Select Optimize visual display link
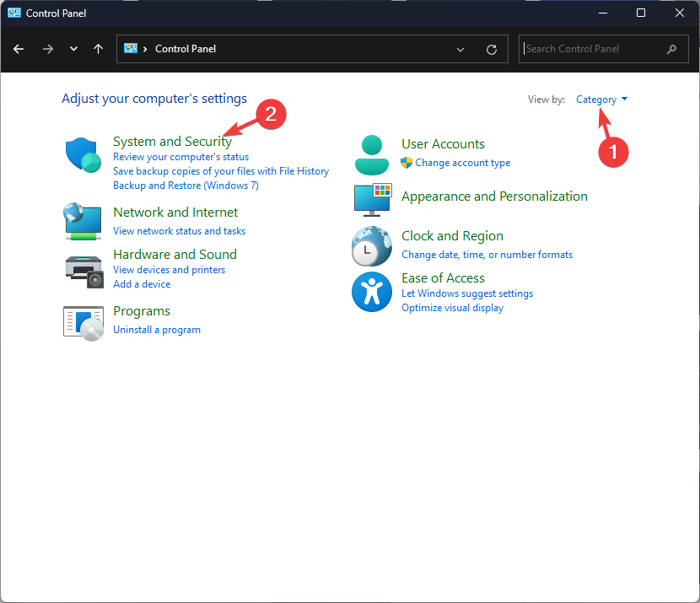The image size is (700, 603). [x=452, y=308]
